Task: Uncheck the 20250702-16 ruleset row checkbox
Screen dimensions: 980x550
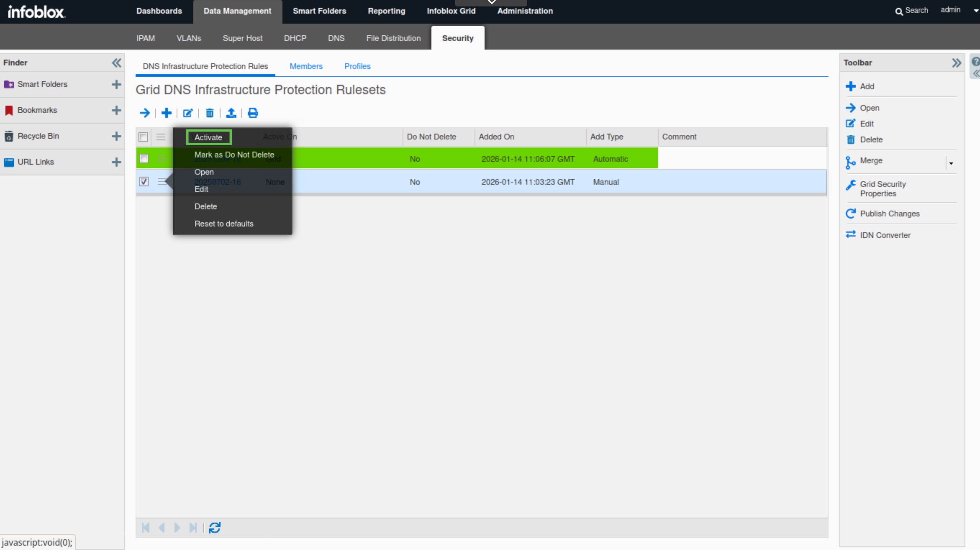Action: [143, 182]
